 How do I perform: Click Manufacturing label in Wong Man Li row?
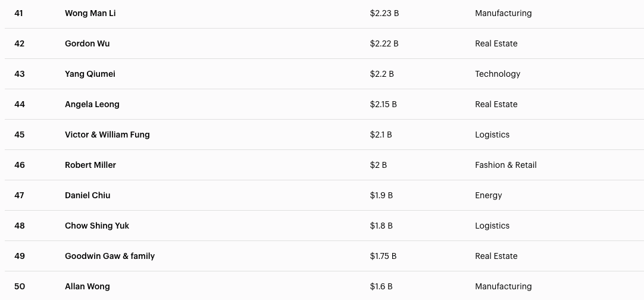tap(503, 13)
